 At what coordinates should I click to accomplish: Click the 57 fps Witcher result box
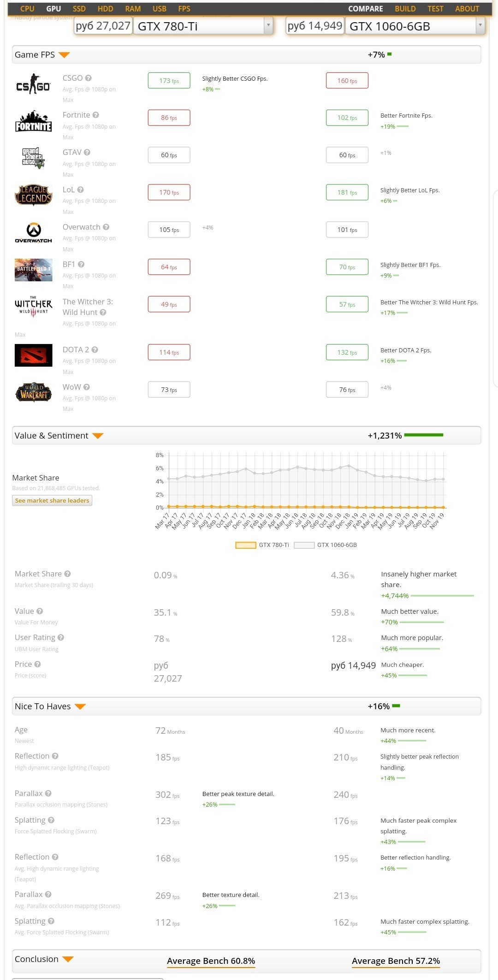pos(347,304)
